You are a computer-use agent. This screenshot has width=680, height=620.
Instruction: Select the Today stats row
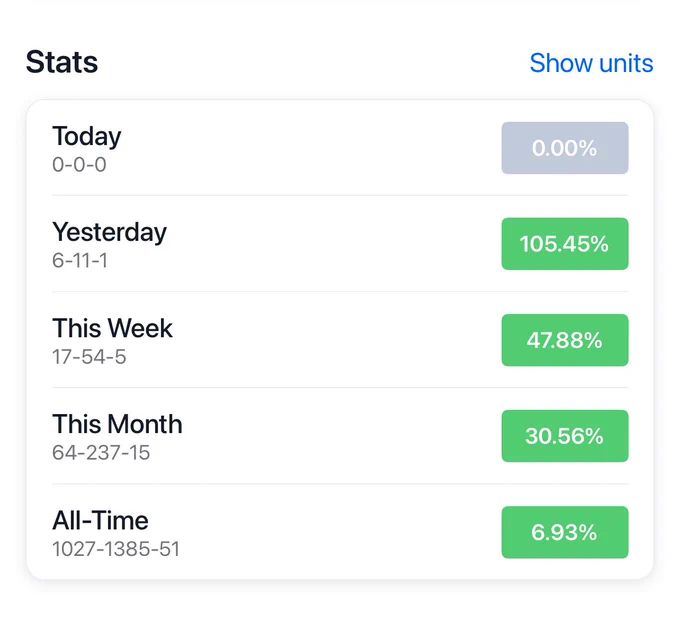pos(340,148)
